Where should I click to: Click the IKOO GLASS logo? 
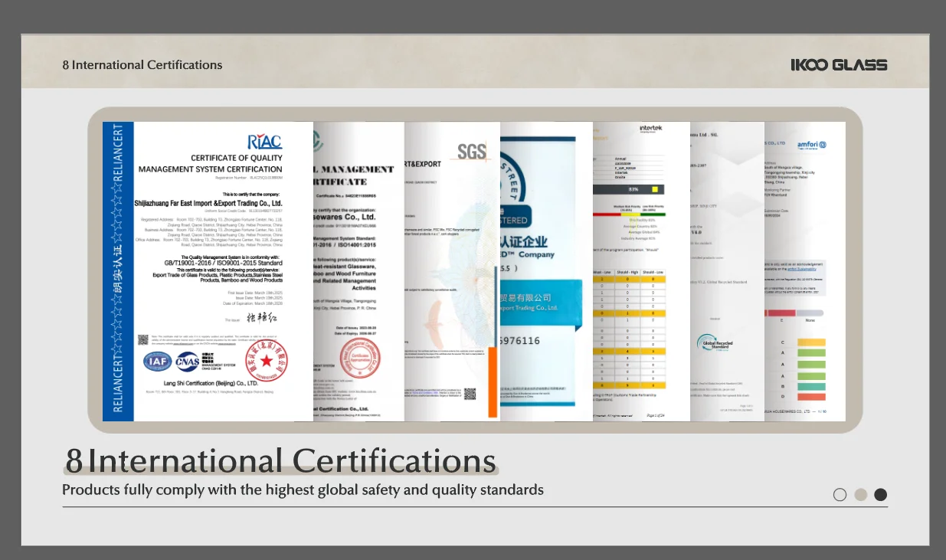[839, 65]
